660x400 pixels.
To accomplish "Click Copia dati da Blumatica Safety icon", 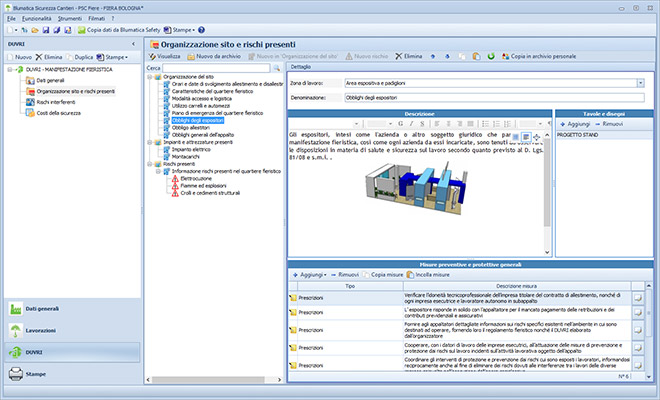I will click(x=79, y=31).
